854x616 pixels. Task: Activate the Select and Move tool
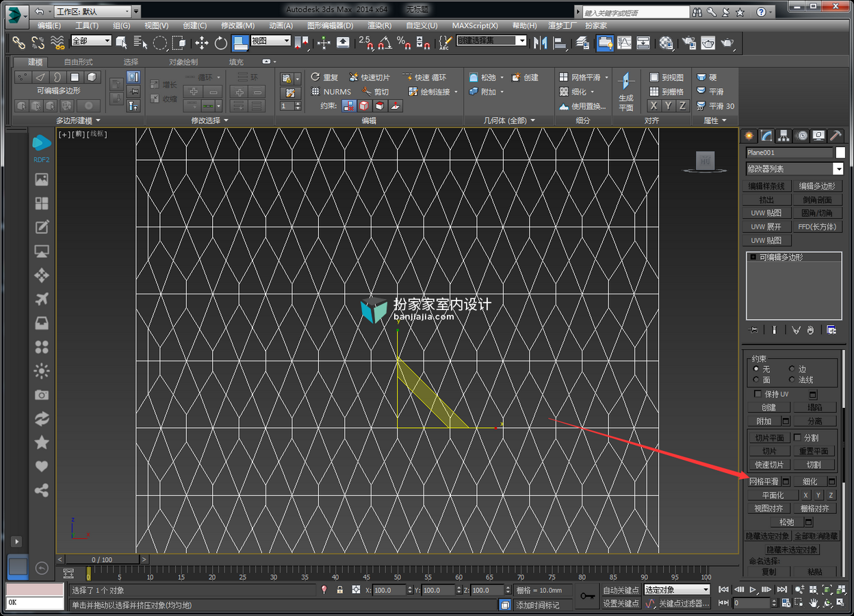pyautogui.click(x=201, y=42)
